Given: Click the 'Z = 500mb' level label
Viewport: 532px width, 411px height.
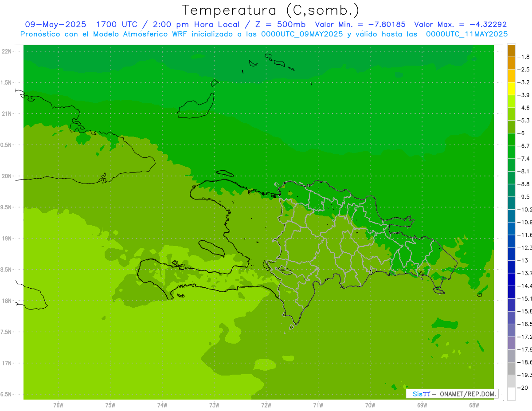Looking at the screenshot, I should click(x=281, y=24).
